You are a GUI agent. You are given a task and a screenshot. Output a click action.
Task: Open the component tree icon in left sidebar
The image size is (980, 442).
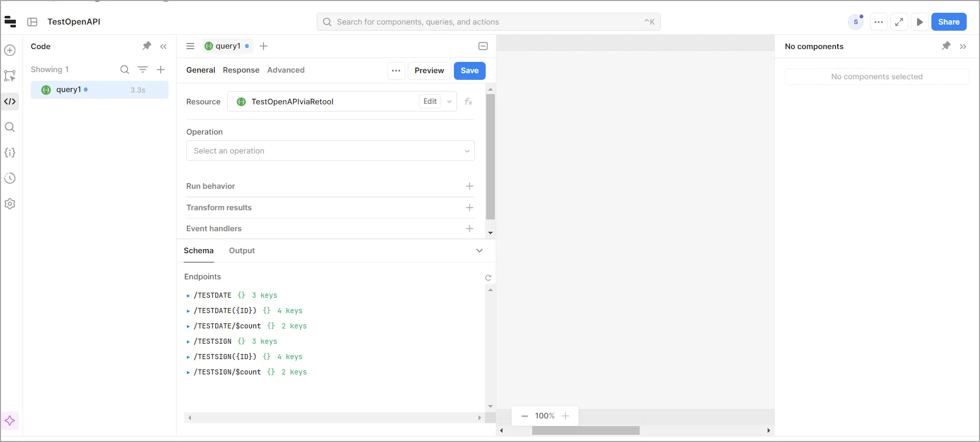[10, 76]
